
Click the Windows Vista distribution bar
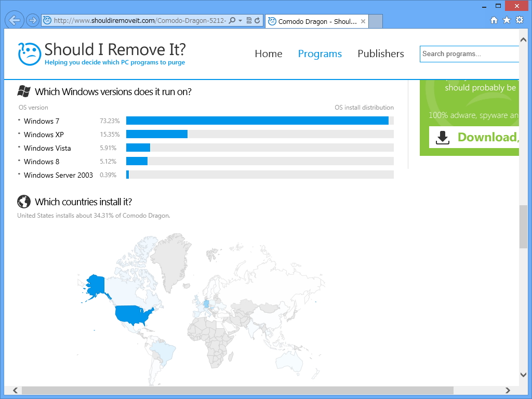pyautogui.click(x=260, y=148)
